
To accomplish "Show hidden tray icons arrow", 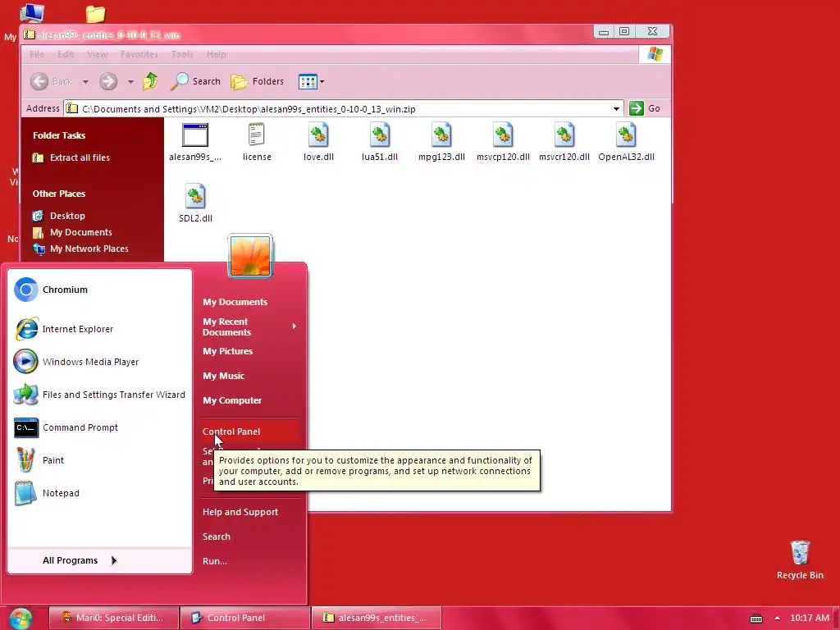I will [778, 619].
